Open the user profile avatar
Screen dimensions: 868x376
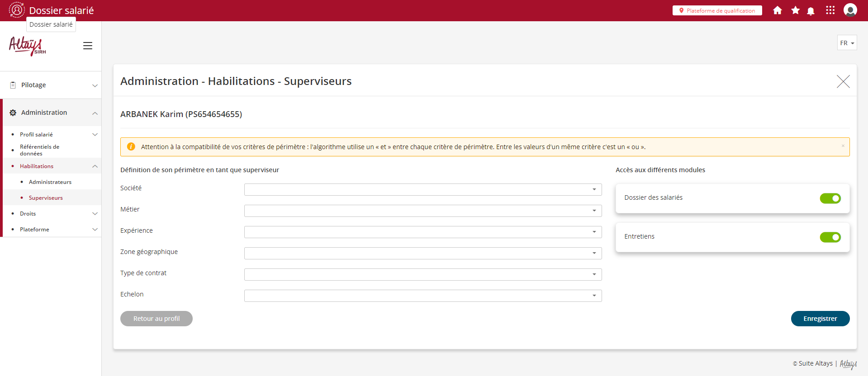(x=850, y=10)
